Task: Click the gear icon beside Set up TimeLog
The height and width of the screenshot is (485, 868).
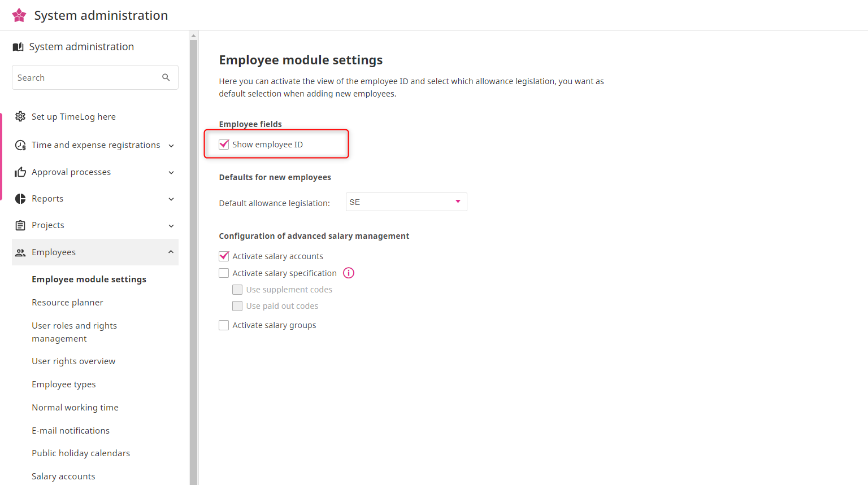Action: click(x=20, y=116)
